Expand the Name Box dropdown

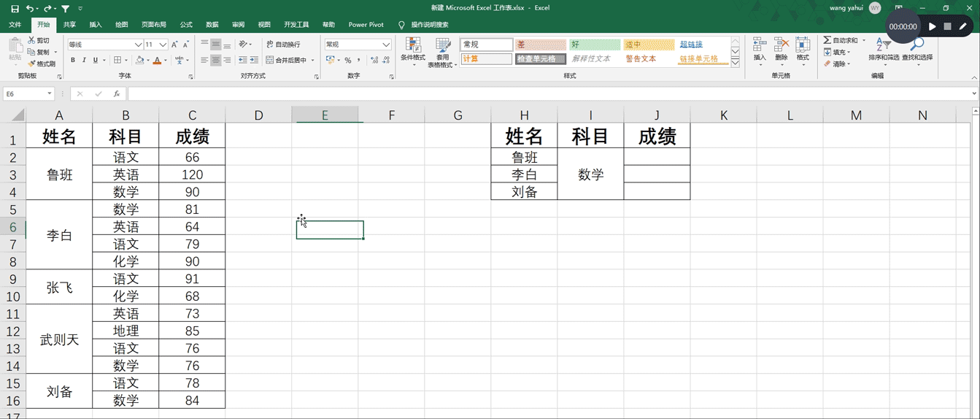50,94
